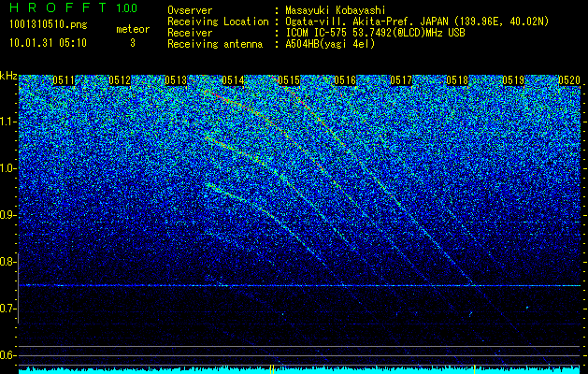This screenshot has width=588, height=374.
Task: Click the kHz axis unit label
Action: point(8,76)
